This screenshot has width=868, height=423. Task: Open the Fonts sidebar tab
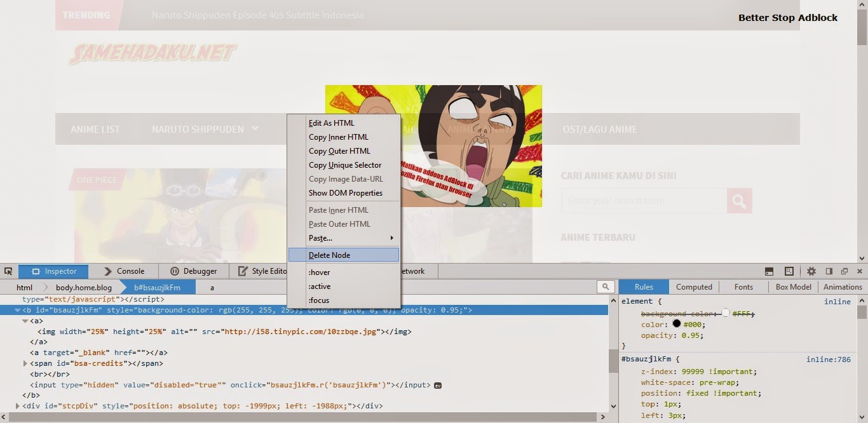point(743,287)
